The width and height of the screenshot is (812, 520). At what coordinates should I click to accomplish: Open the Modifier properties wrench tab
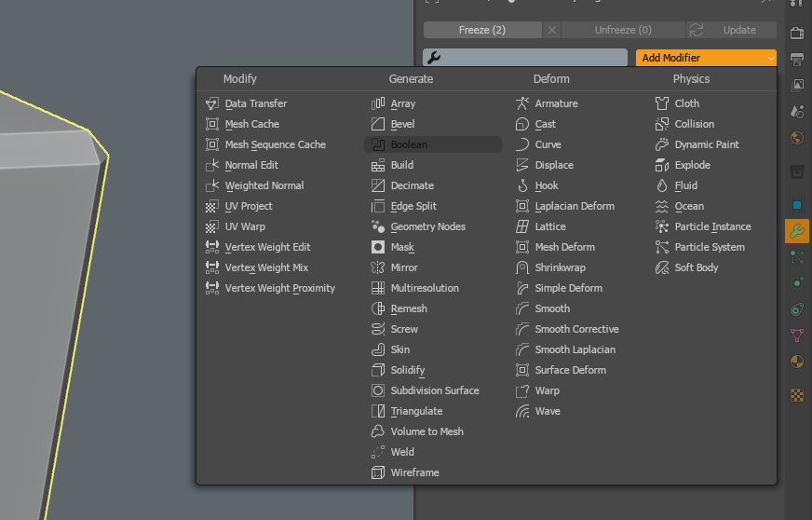[797, 231]
